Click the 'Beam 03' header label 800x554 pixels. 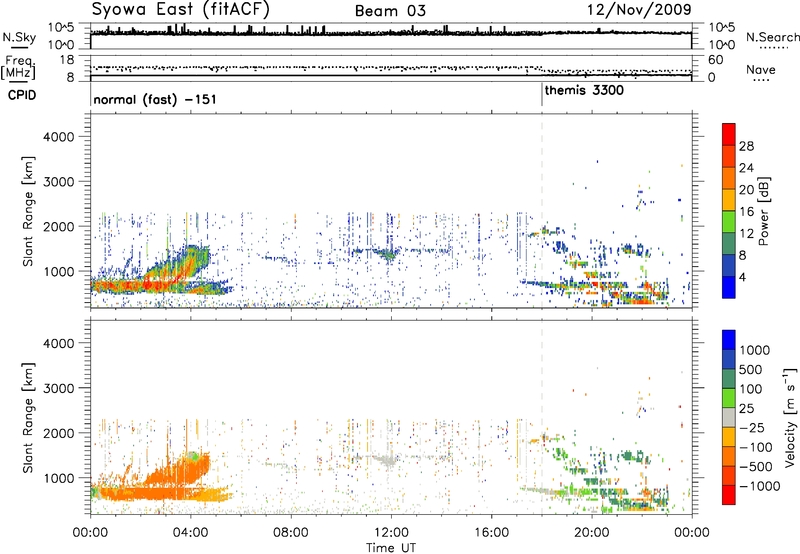point(390,11)
